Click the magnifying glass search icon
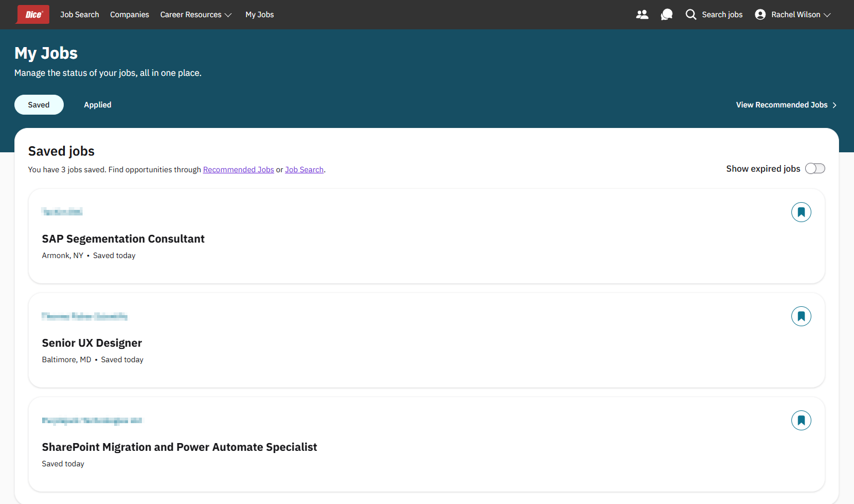This screenshot has width=854, height=504. (x=691, y=14)
